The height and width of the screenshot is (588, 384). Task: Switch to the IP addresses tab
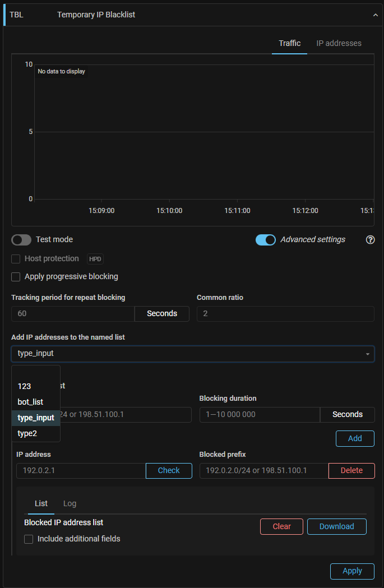coord(339,43)
